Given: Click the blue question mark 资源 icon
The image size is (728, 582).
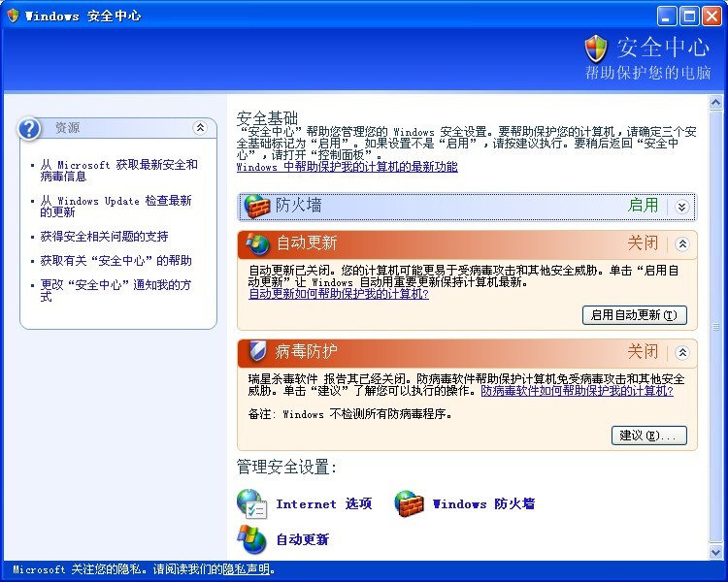Looking at the screenshot, I should click(29, 128).
